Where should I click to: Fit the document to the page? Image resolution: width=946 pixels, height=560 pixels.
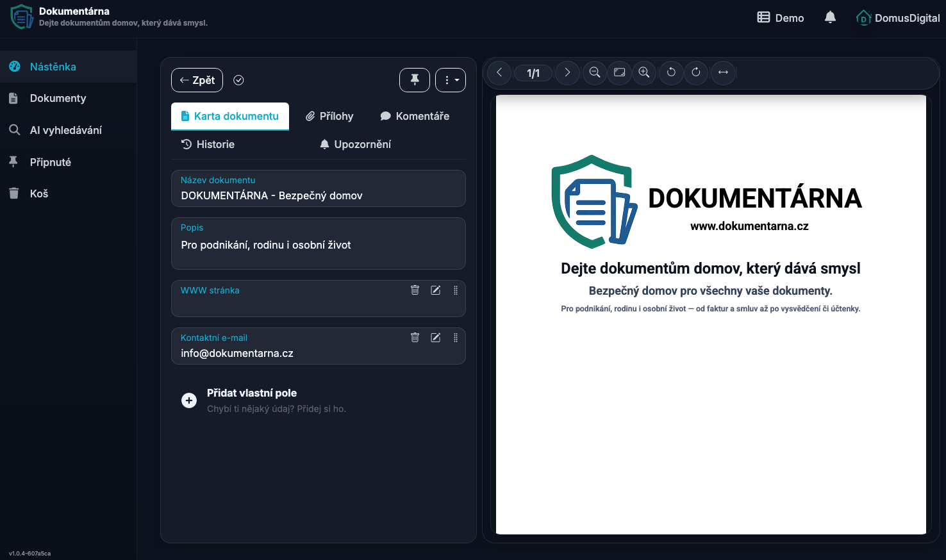[x=619, y=72]
